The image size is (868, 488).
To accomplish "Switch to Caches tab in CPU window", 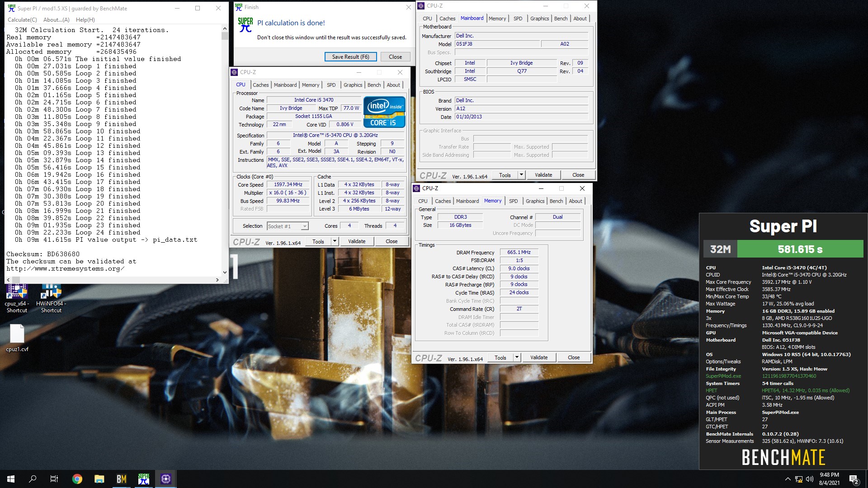I will (x=260, y=85).
